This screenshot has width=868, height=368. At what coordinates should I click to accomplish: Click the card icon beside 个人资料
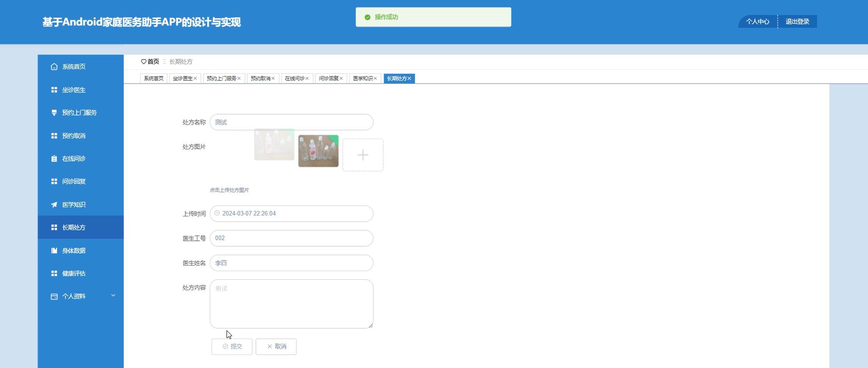point(54,296)
